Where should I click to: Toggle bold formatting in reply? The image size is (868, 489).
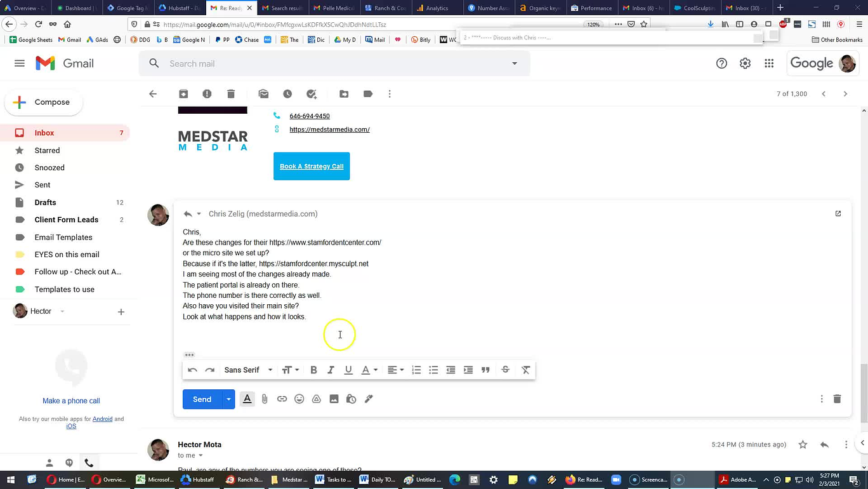[x=313, y=370]
